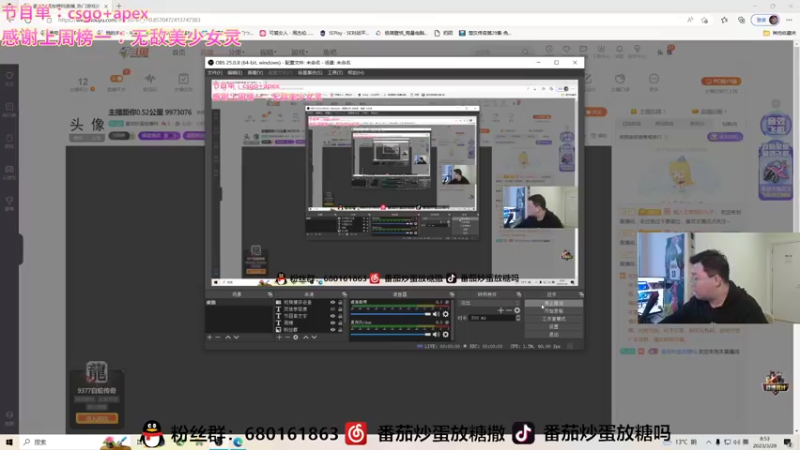
Task: Click the 退出 exit button in OBS
Action: (x=554, y=335)
